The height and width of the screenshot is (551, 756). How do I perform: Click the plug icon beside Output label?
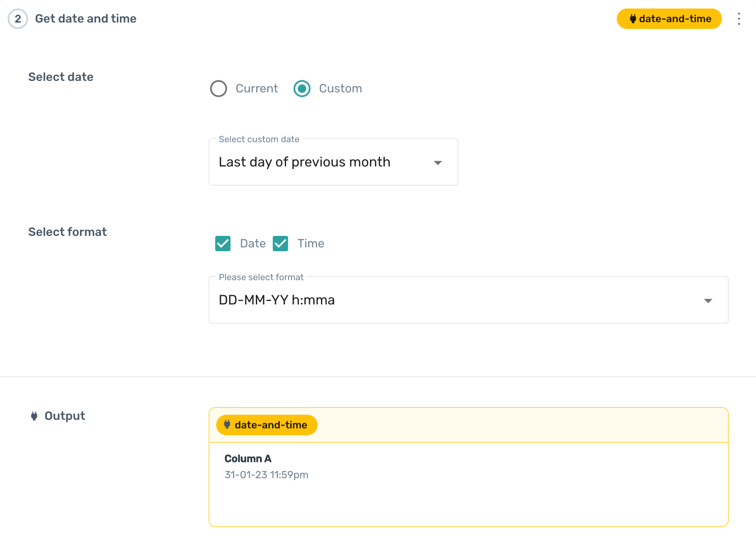(34, 416)
